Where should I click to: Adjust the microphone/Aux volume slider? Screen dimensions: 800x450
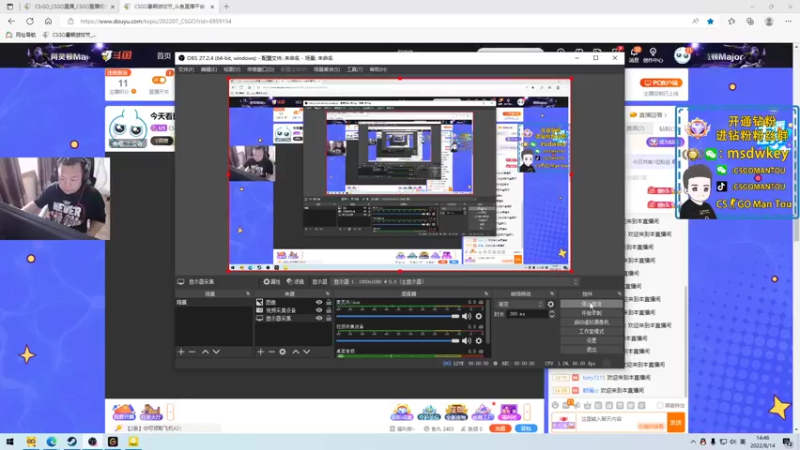[x=398, y=316]
